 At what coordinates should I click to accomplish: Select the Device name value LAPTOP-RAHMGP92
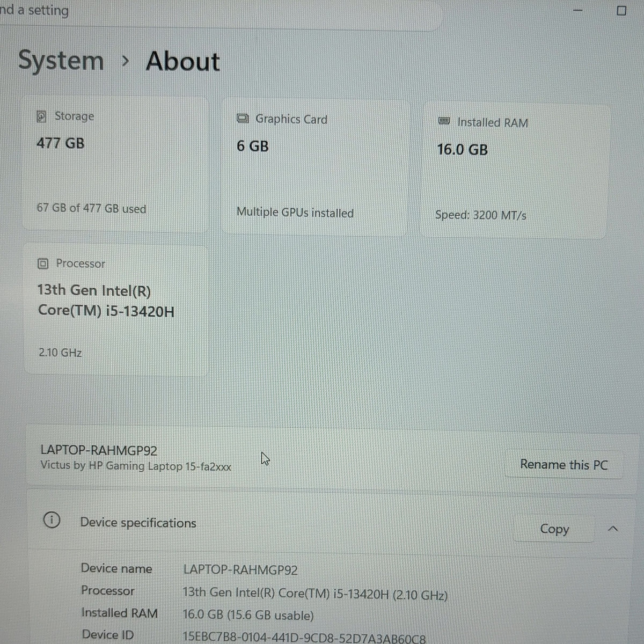[240, 570]
